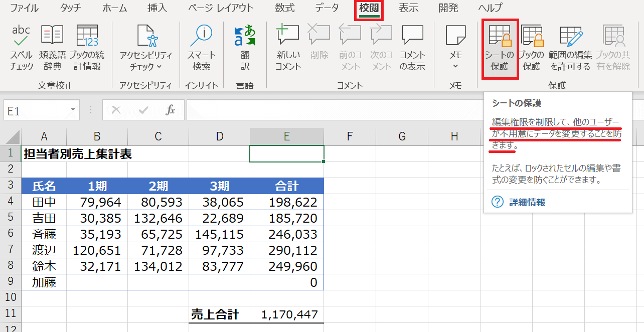Click the 詳細情報 link in tooltip
Screen dimensions: 644x332
coord(527,203)
